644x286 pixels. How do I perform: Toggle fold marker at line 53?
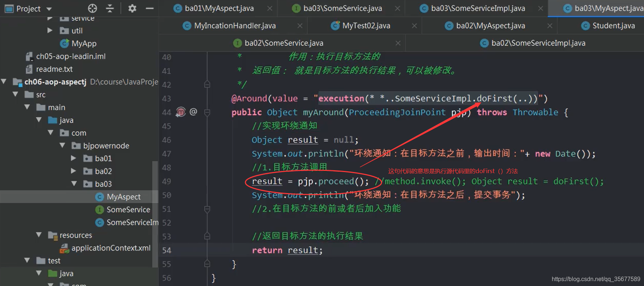[207, 236]
